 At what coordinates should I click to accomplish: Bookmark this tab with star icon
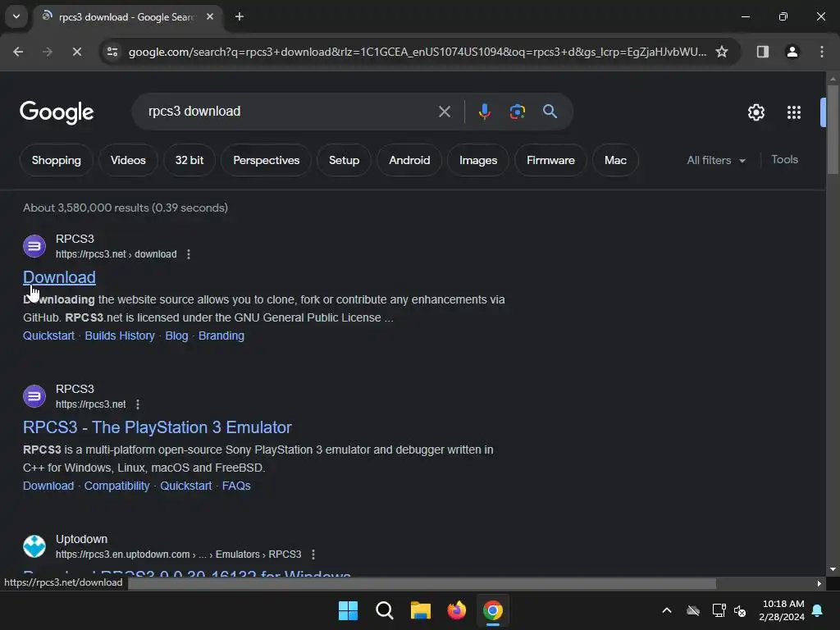[722, 52]
